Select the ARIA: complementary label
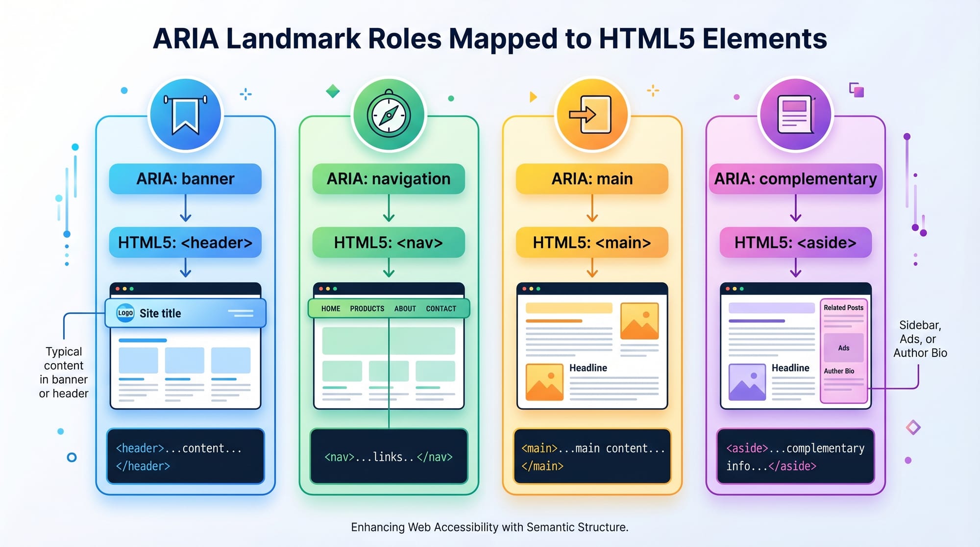 (x=795, y=179)
